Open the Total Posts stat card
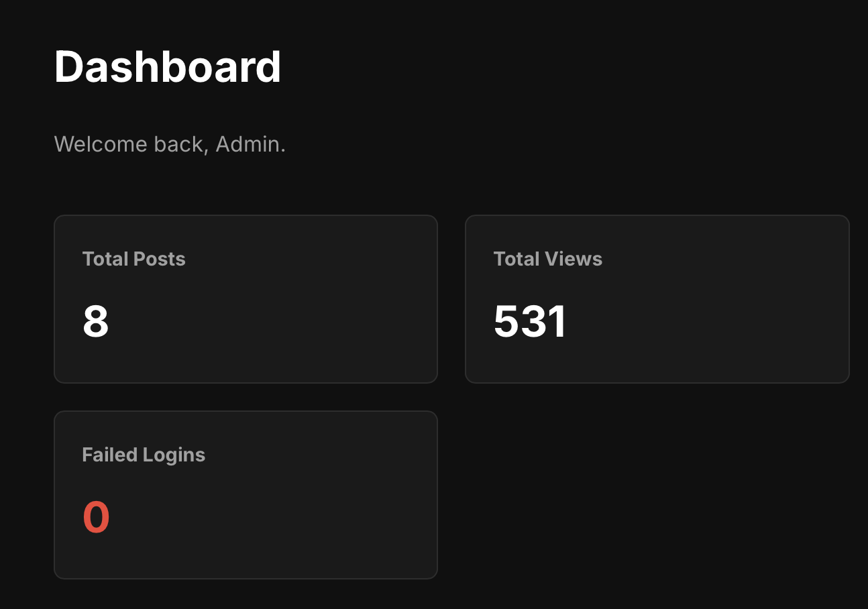 (x=246, y=299)
